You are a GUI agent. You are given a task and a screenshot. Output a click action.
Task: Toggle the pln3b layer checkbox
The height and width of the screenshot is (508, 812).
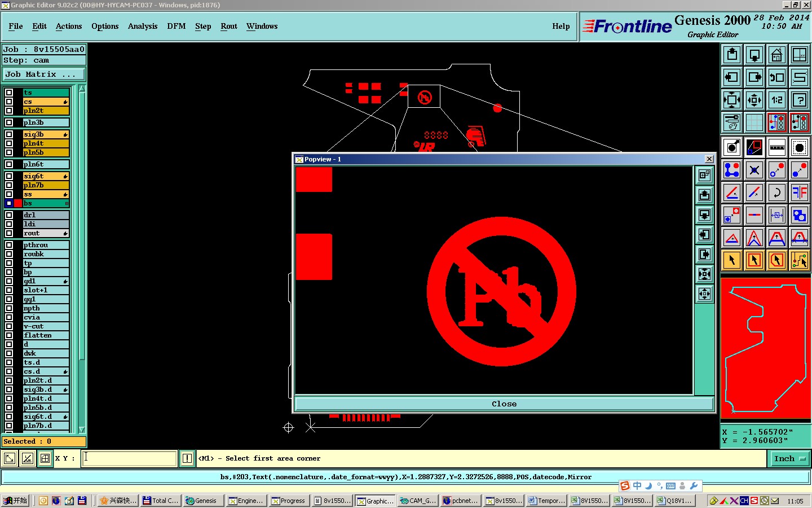9,122
